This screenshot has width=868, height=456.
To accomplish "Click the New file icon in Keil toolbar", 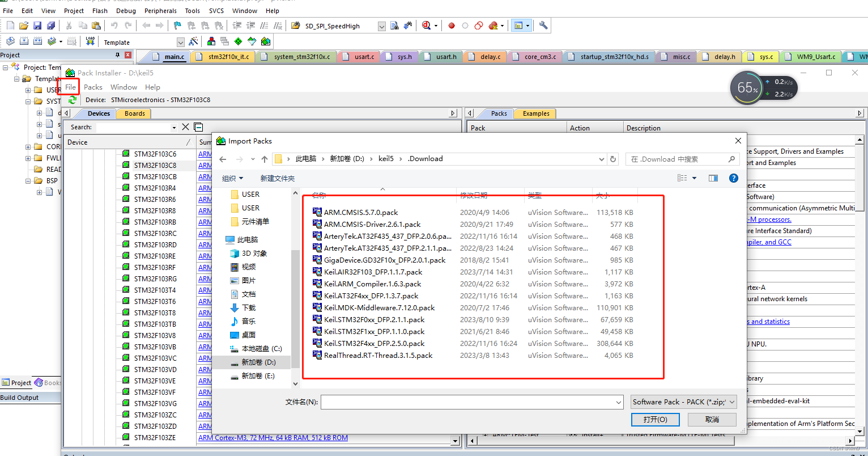I will click(x=10, y=26).
